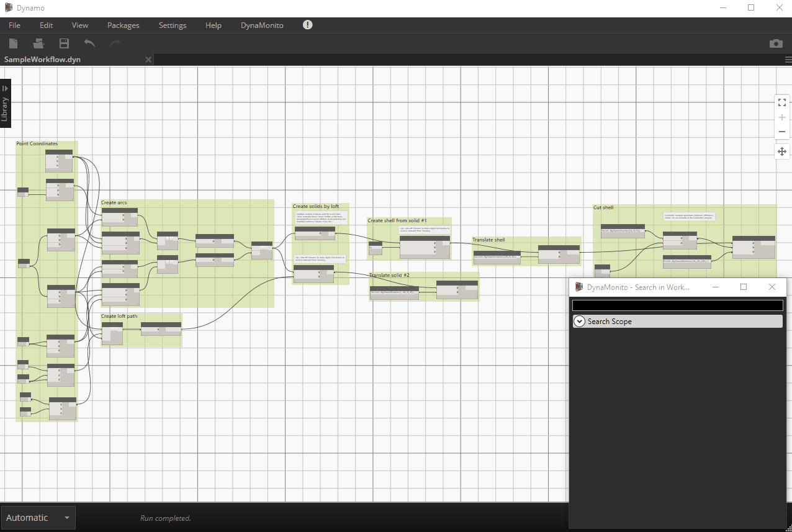The image size is (792, 532).
Task: Click the Save toolbar icon
Action: pos(64,43)
